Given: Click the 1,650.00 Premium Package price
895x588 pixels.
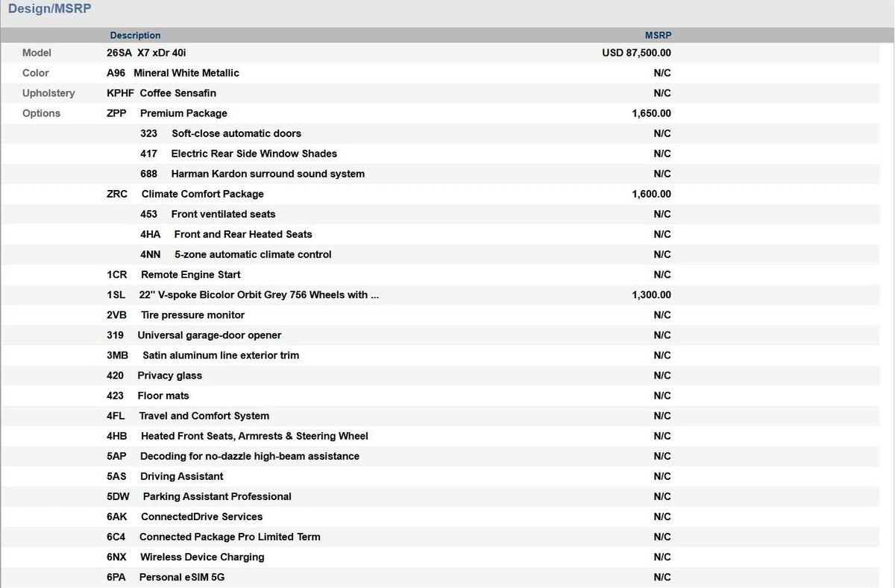Looking at the screenshot, I should [651, 113].
